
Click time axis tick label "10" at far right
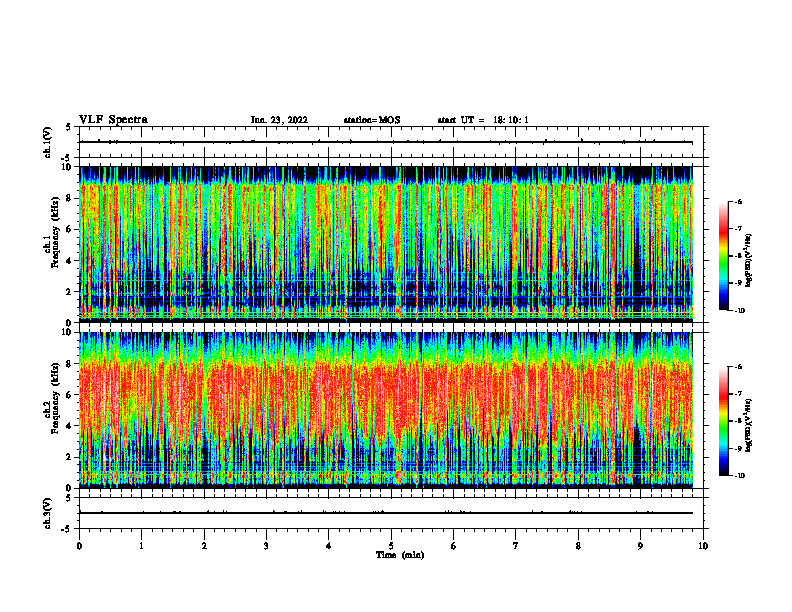[x=703, y=546]
